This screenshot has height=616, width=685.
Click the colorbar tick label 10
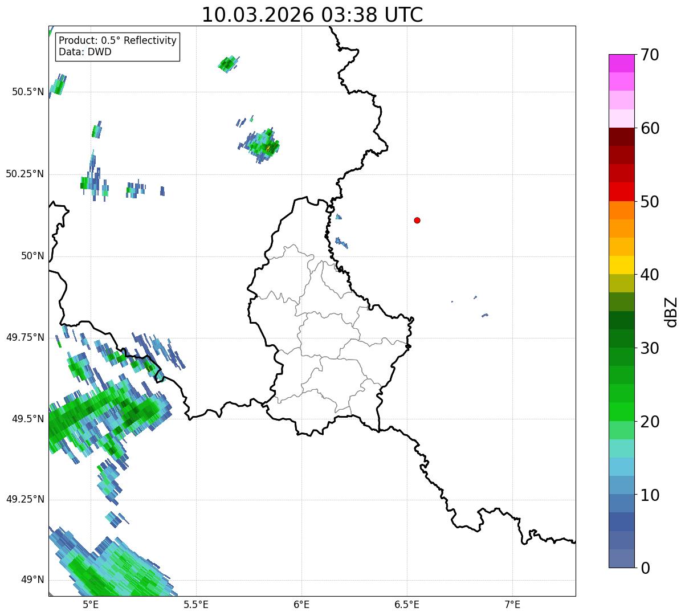tap(650, 495)
